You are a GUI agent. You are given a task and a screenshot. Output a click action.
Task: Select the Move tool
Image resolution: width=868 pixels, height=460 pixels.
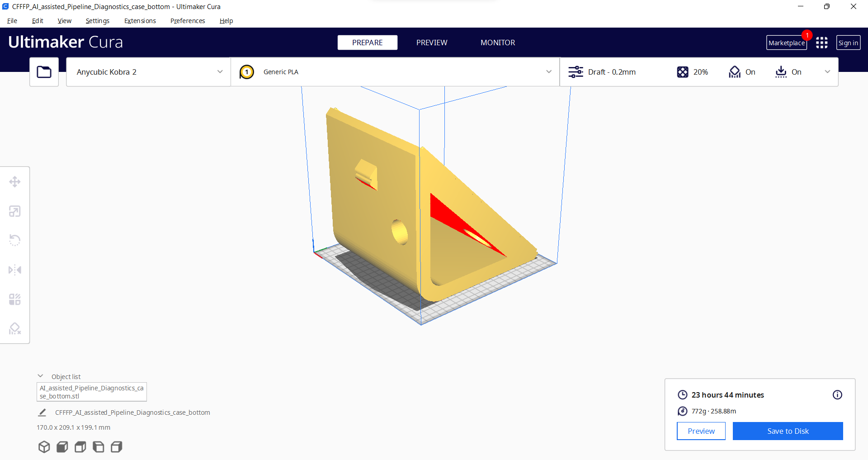[x=15, y=182]
